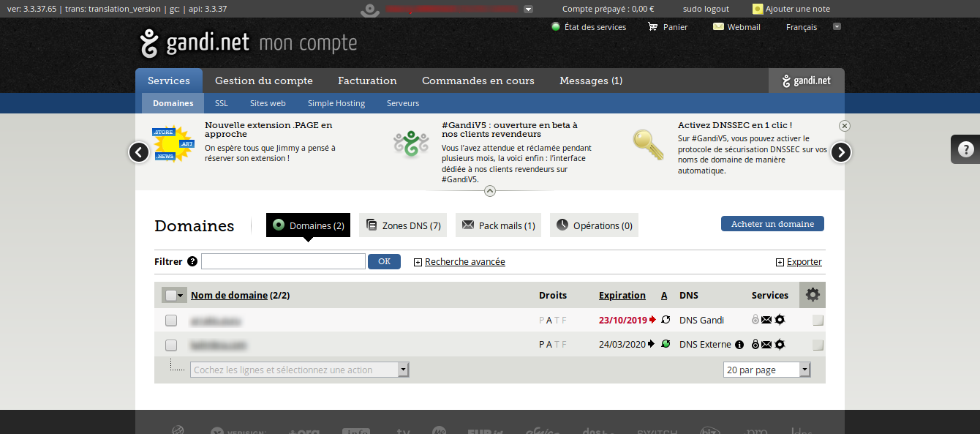Click inside the Filtrer input field
The image size is (980, 434).
(x=283, y=261)
